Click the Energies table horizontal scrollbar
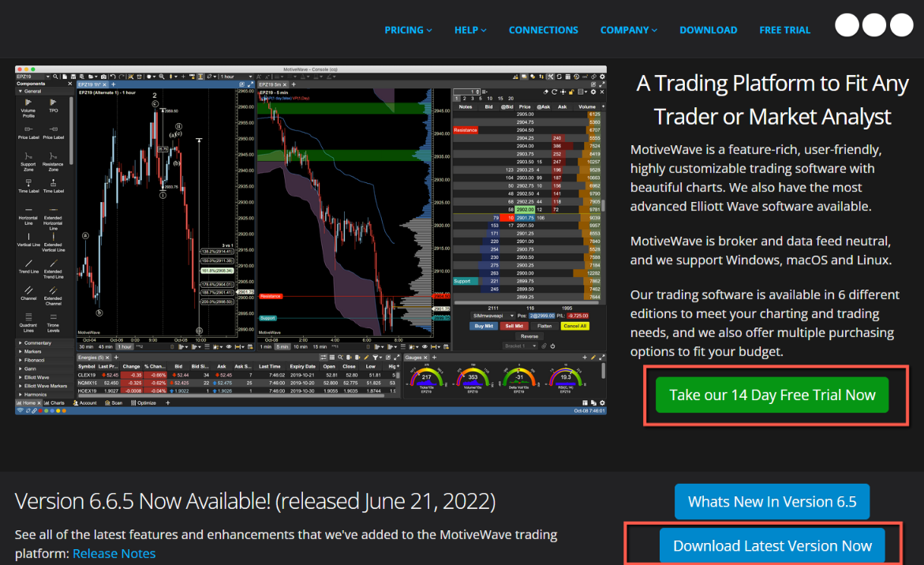The width and height of the screenshot is (924, 565). 233,396
